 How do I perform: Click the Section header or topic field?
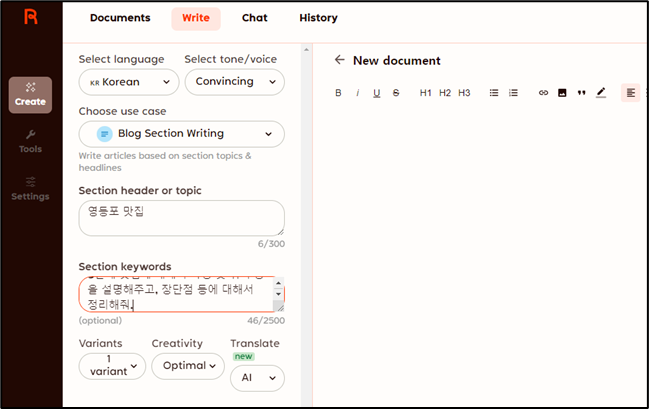coord(182,218)
